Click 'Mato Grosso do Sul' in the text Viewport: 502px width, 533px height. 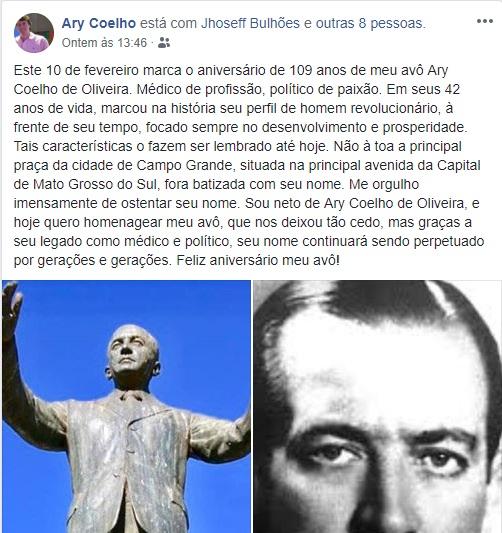95,185
